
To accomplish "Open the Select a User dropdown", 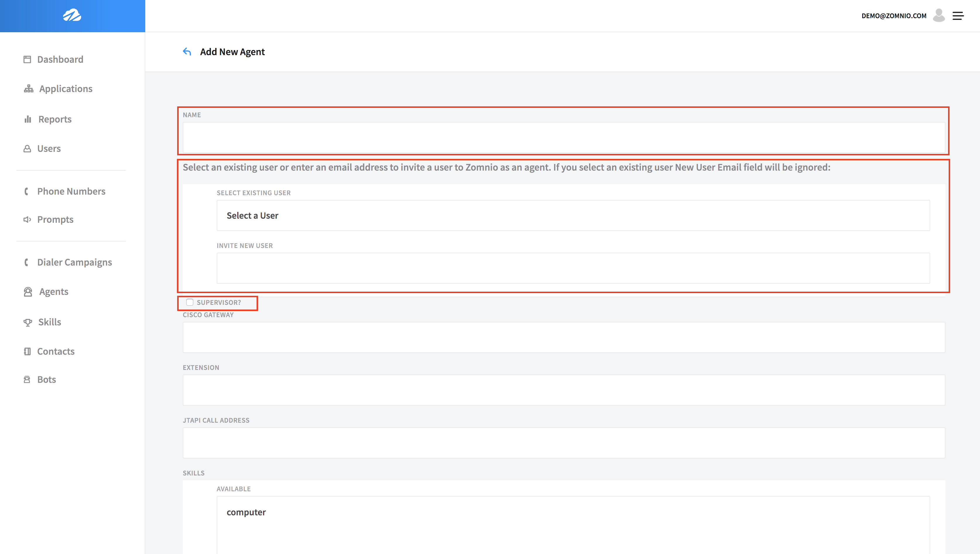I will pos(573,215).
